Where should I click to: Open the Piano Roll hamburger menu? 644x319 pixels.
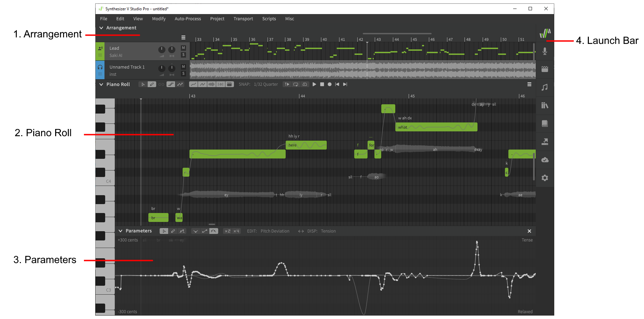(x=529, y=84)
